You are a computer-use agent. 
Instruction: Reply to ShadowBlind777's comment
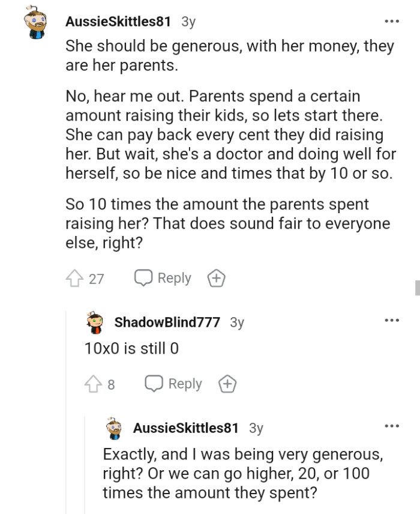[174, 384]
